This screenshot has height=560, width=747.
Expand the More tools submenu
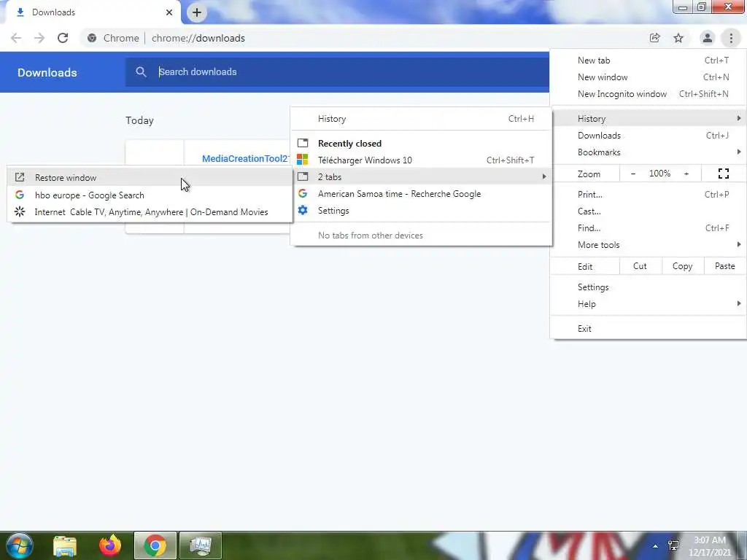click(648, 245)
